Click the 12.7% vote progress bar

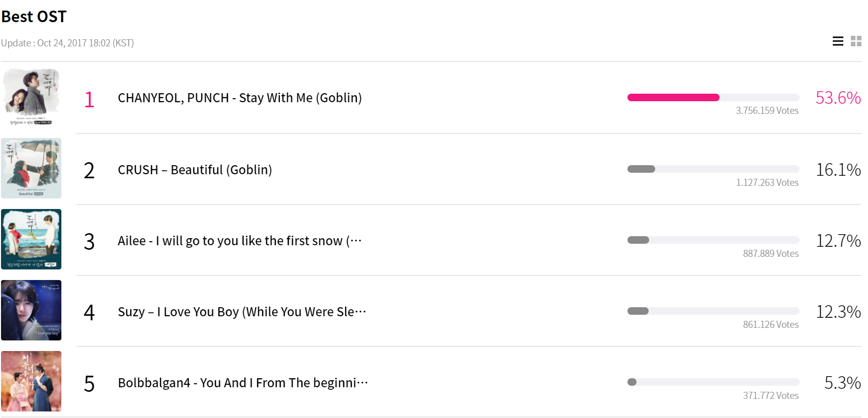[713, 240]
